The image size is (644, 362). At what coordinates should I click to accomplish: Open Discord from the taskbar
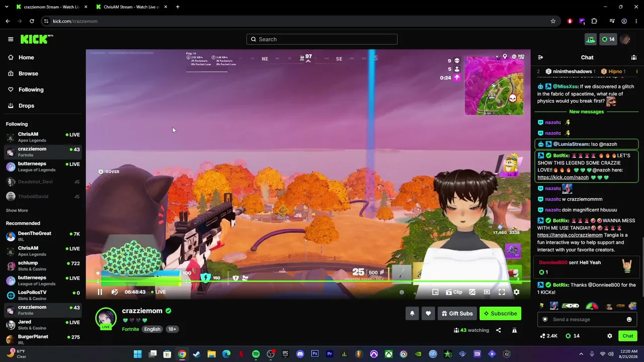coord(300,354)
